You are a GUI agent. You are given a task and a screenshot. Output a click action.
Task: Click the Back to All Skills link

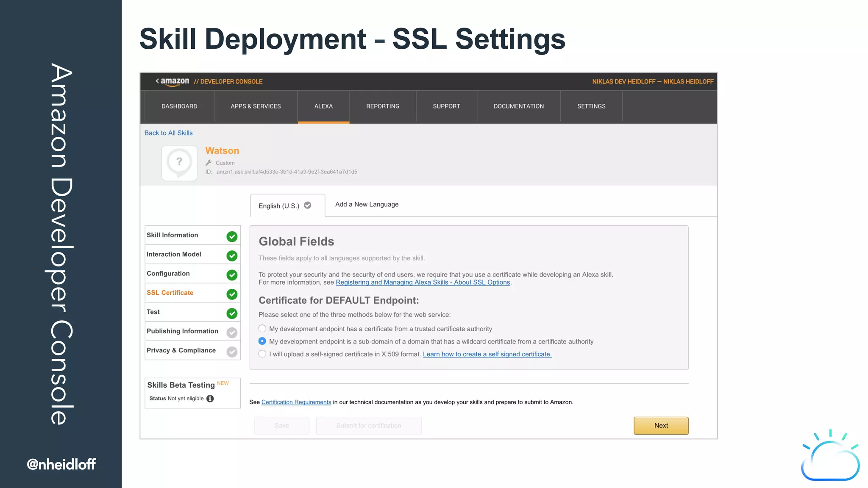coord(168,133)
